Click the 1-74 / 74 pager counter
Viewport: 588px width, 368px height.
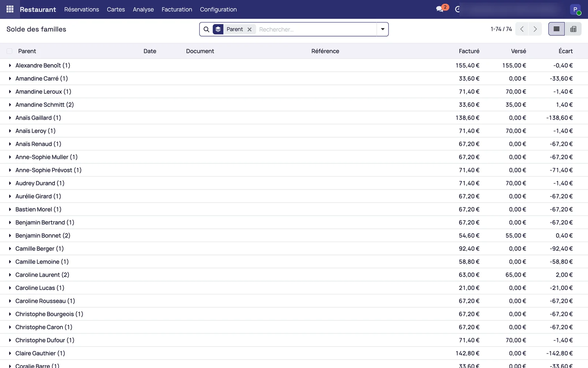[x=501, y=29]
